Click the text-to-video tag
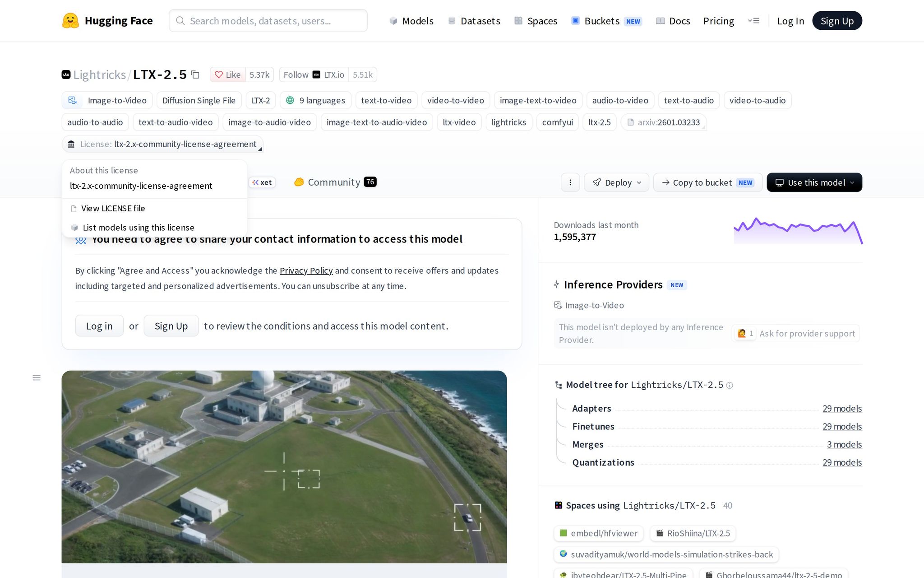This screenshot has width=924, height=578. pos(387,100)
